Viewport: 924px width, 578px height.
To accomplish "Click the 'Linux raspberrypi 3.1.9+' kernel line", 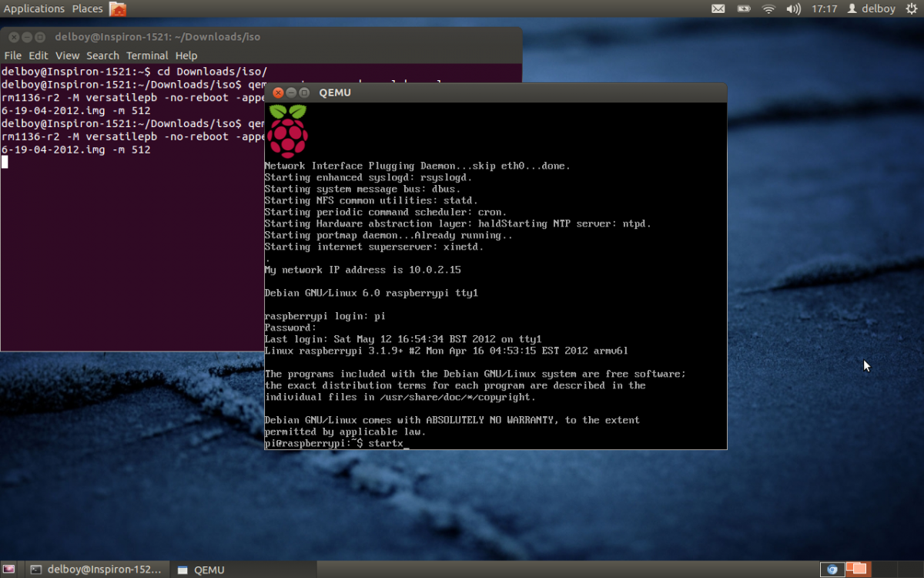I will pyautogui.click(x=447, y=351).
